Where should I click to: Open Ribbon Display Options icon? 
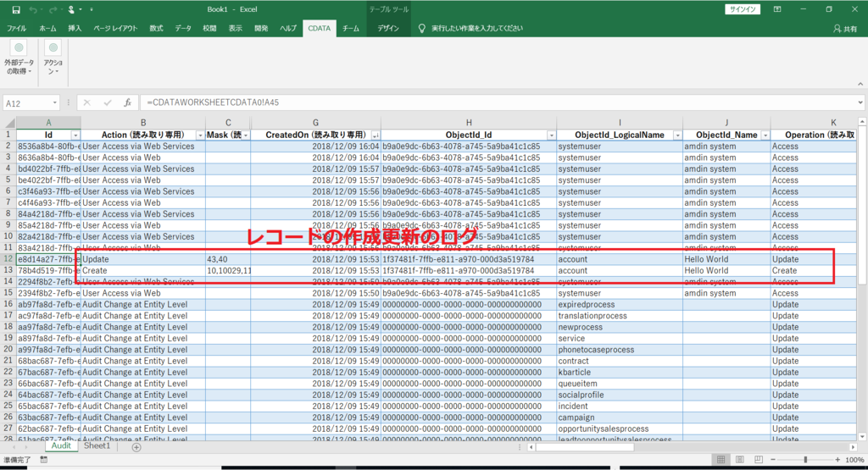tap(777, 9)
